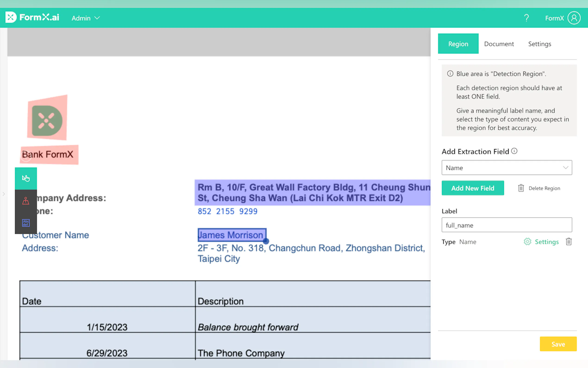Select the James Morrison detection region
The width and height of the screenshot is (588, 368).
pos(232,235)
